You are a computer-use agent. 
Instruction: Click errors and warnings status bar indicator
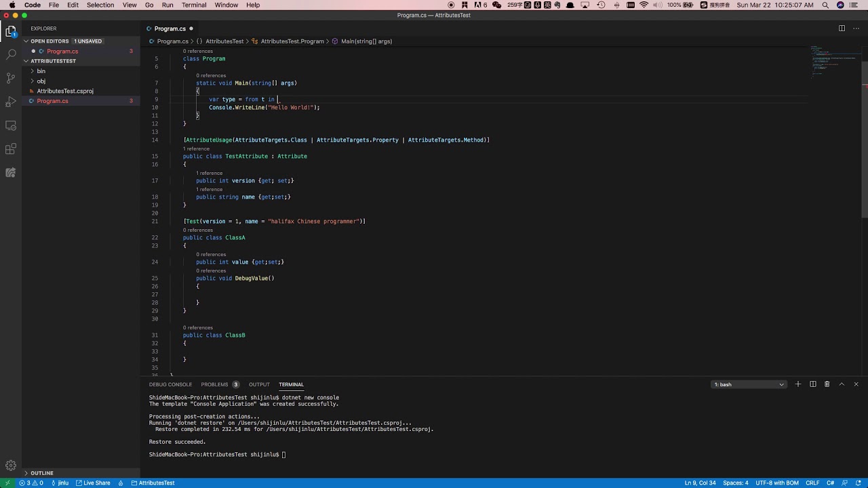click(31, 483)
